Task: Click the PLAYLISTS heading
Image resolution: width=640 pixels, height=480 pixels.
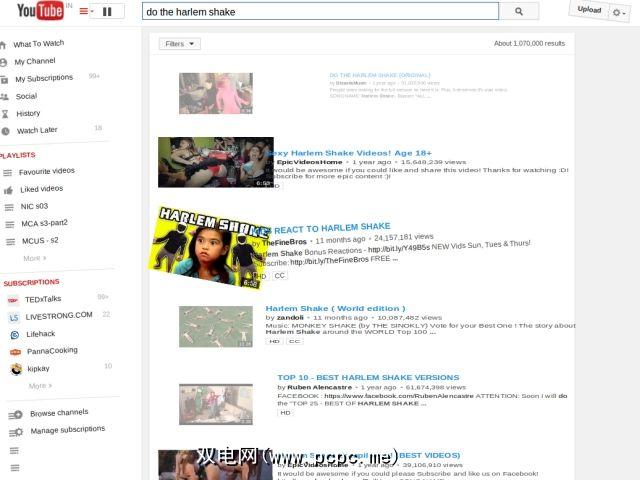Action: 18,155
